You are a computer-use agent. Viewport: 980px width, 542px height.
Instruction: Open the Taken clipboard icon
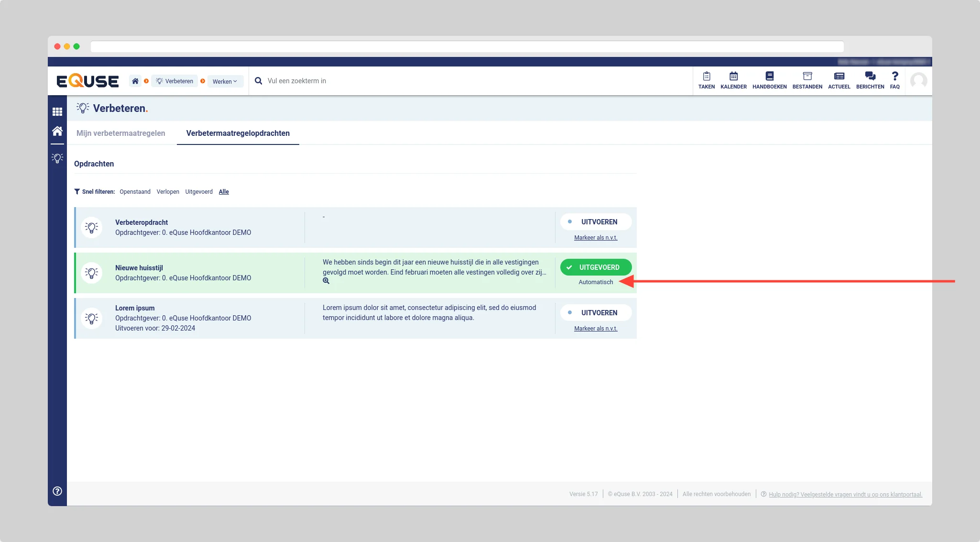click(x=706, y=77)
